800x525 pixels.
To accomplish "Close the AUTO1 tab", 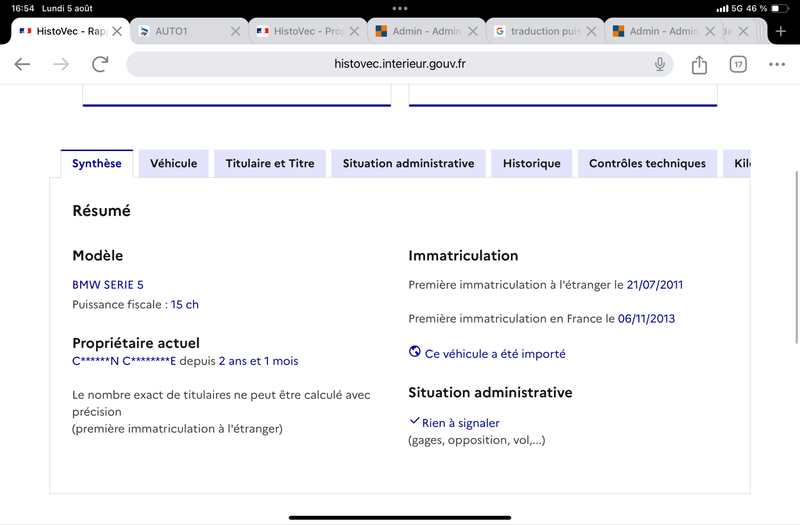I will point(235,31).
